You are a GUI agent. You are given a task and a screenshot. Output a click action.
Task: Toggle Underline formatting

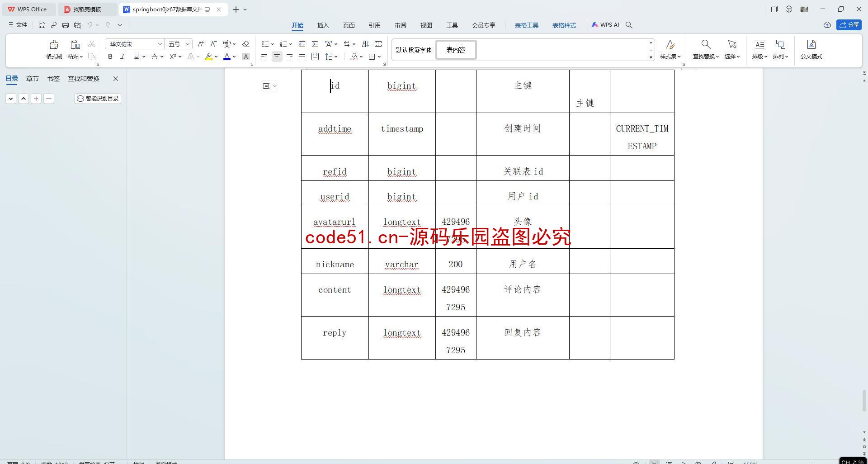[136, 57]
